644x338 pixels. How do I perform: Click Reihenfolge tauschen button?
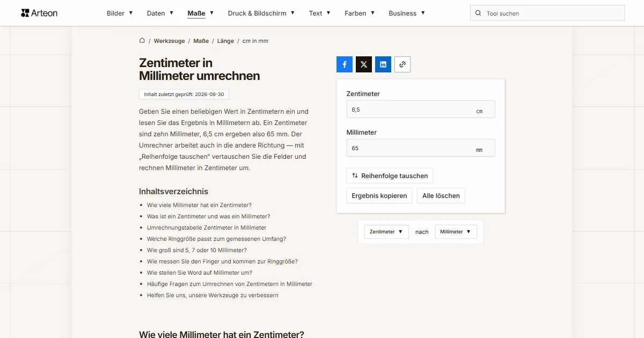[390, 175]
